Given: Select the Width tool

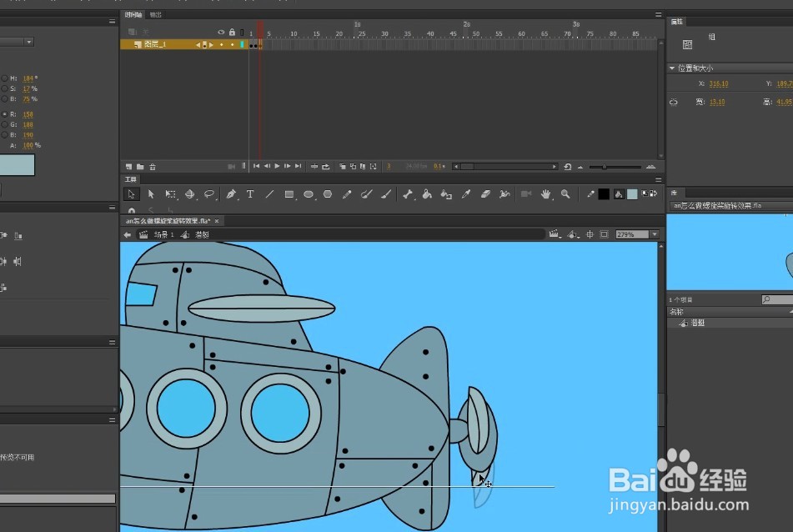Looking at the screenshot, I should [x=504, y=194].
